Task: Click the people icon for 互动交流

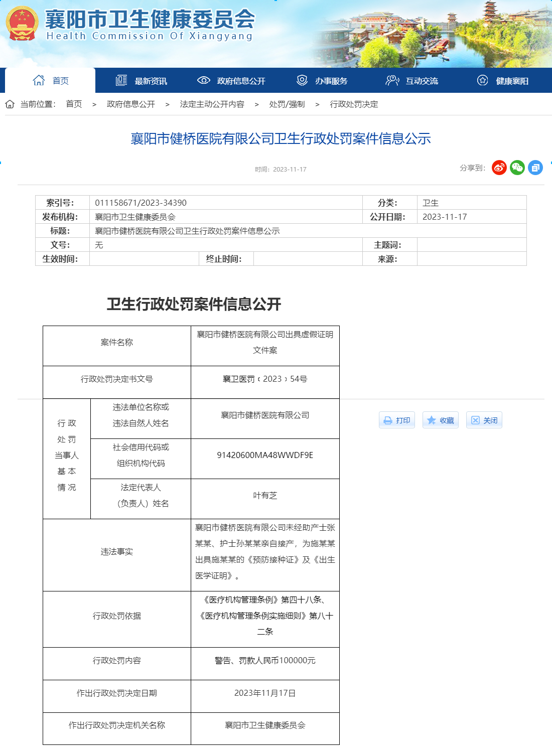Action: click(x=392, y=80)
